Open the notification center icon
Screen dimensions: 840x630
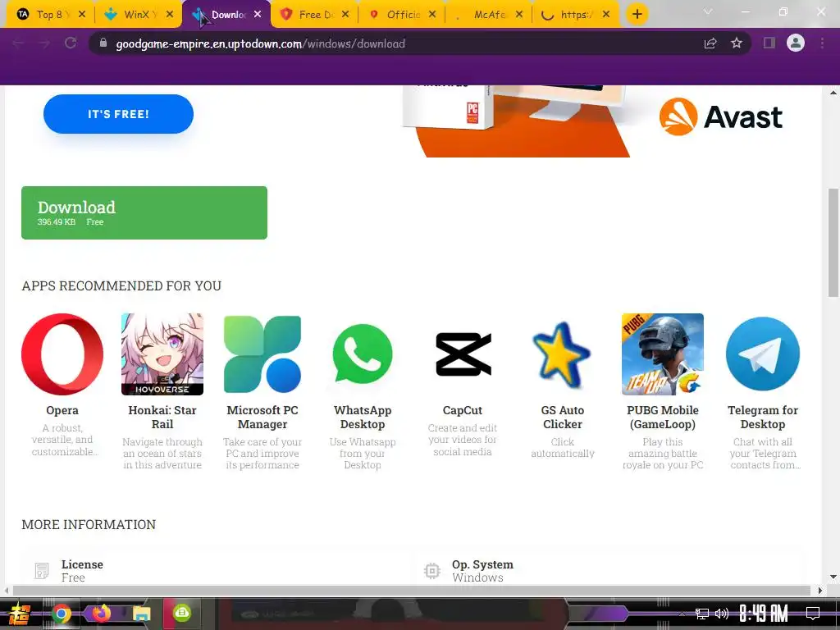(813, 613)
